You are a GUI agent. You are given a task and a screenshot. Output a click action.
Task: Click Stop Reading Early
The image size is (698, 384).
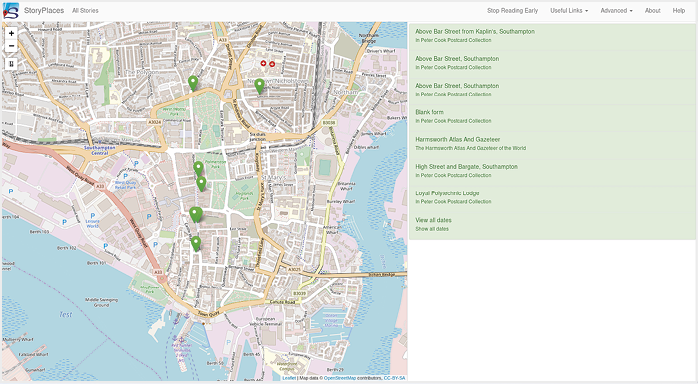tap(512, 11)
